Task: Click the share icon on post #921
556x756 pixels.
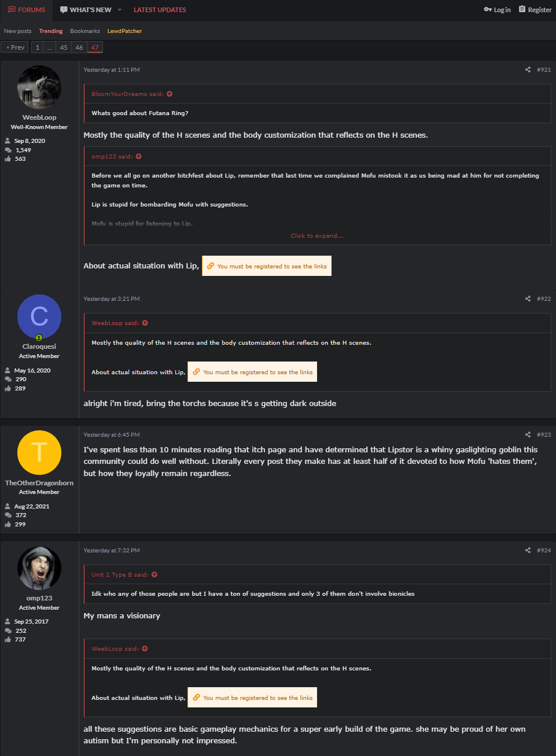Action: coord(527,69)
